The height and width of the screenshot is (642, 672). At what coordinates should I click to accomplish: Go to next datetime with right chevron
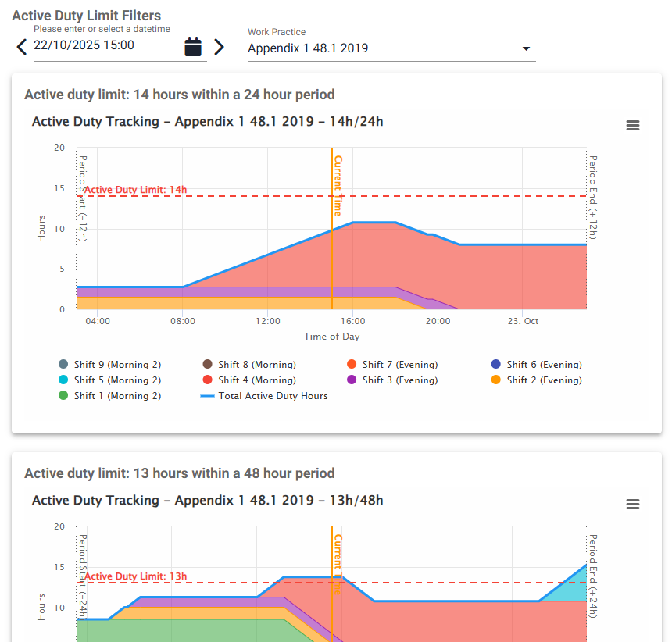point(219,47)
